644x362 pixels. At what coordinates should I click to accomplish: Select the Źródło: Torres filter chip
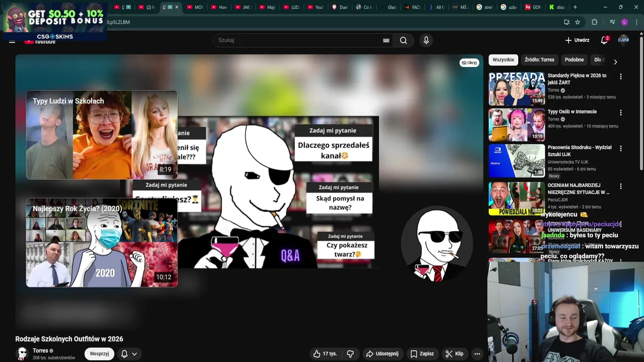[x=539, y=60]
